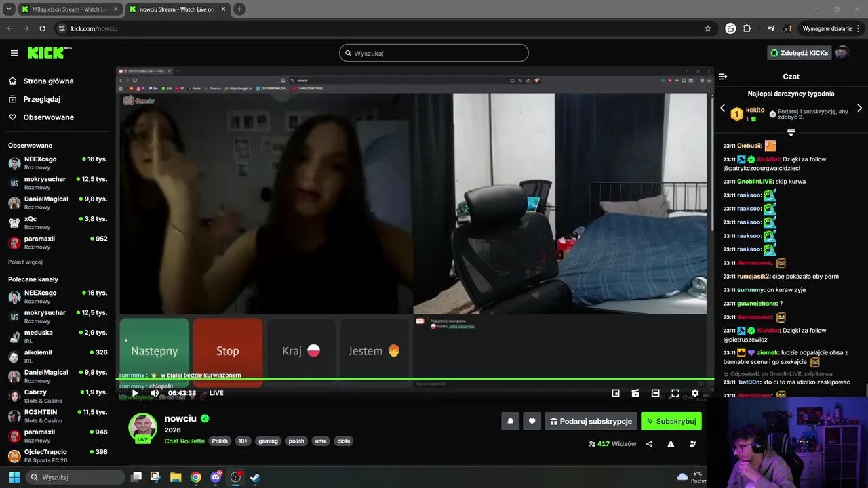The width and height of the screenshot is (868, 488).
Task: Bookmark page with star icon
Action: pos(708,28)
